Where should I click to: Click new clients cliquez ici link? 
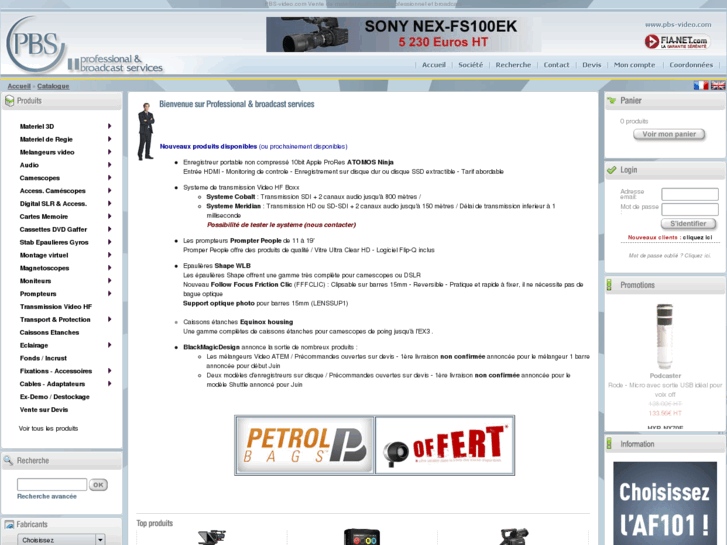(x=697, y=237)
